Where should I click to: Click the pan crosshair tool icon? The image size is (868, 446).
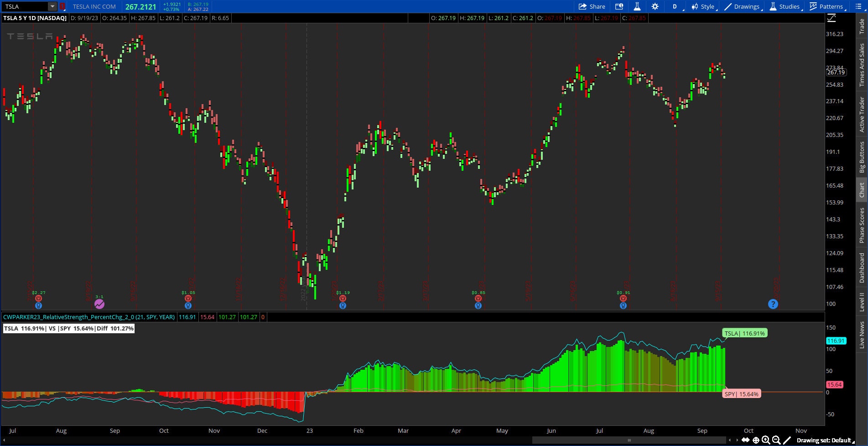(x=756, y=440)
